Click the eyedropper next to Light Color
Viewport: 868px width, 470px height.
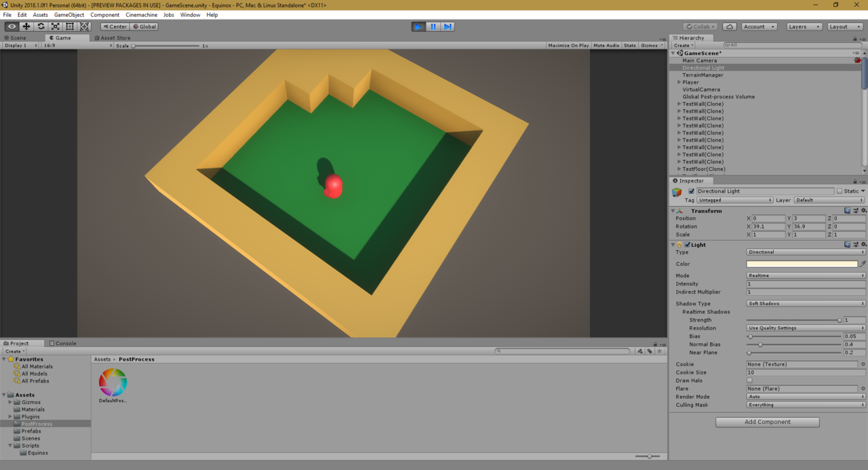coord(863,264)
